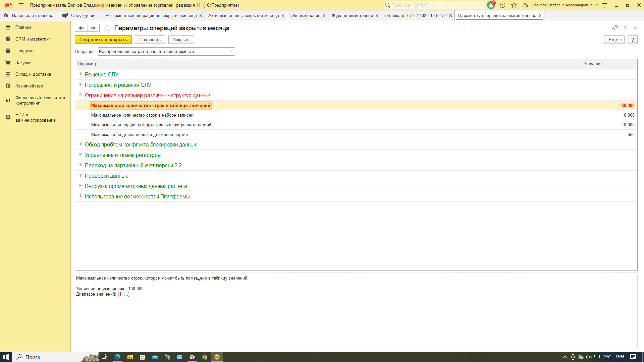The height and width of the screenshot is (362, 644).
Task: Open help with the question mark button
Action: [x=632, y=40]
